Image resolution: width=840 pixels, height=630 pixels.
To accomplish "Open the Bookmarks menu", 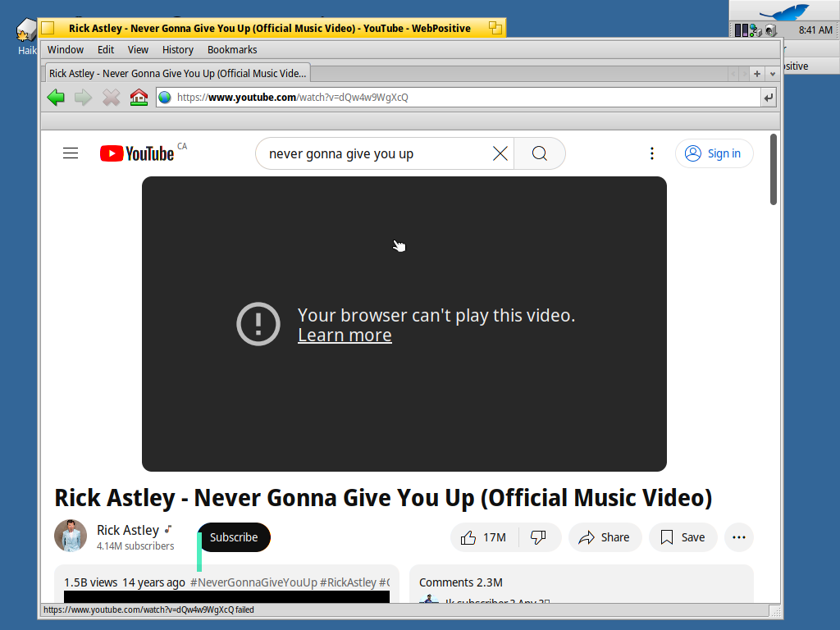I will point(232,50).
